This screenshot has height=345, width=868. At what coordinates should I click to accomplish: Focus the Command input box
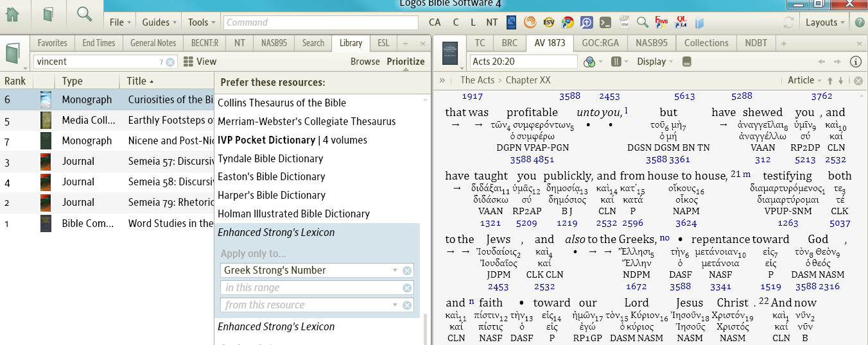tap(321, 22)
